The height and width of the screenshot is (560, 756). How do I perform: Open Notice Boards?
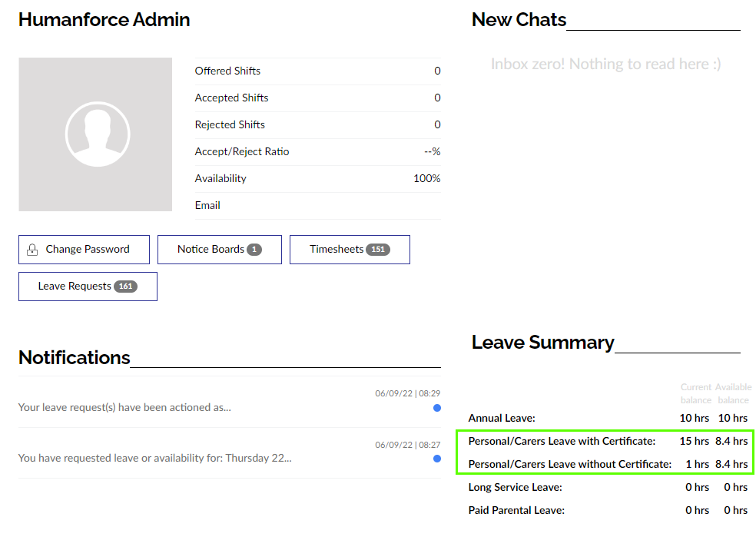[x=220, y=250]
